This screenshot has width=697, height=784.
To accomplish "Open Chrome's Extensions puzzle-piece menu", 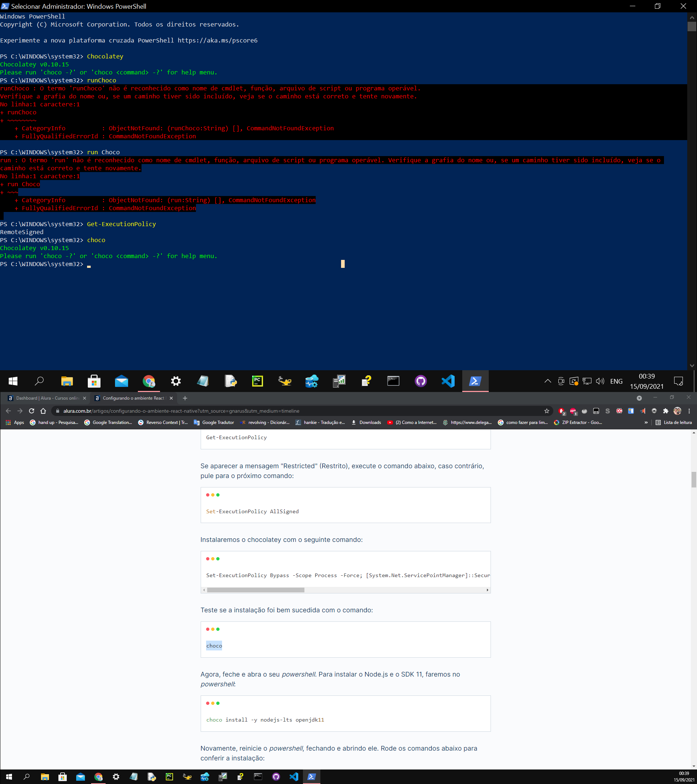I will click(665, 411).
